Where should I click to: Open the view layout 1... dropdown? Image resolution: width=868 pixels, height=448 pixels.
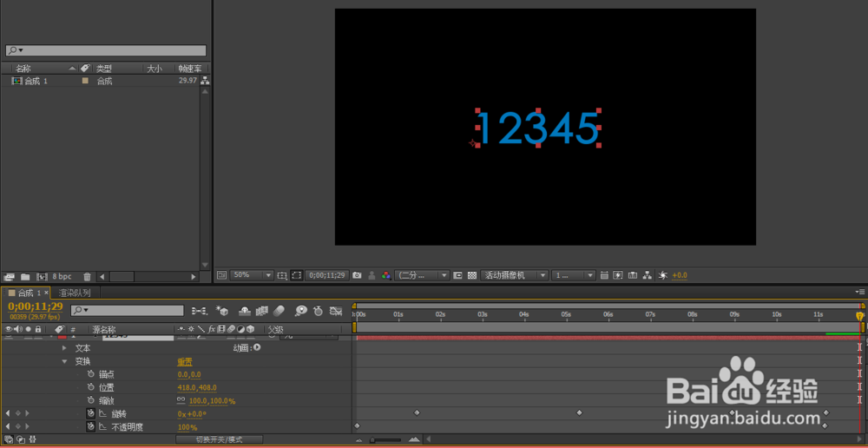574,275
